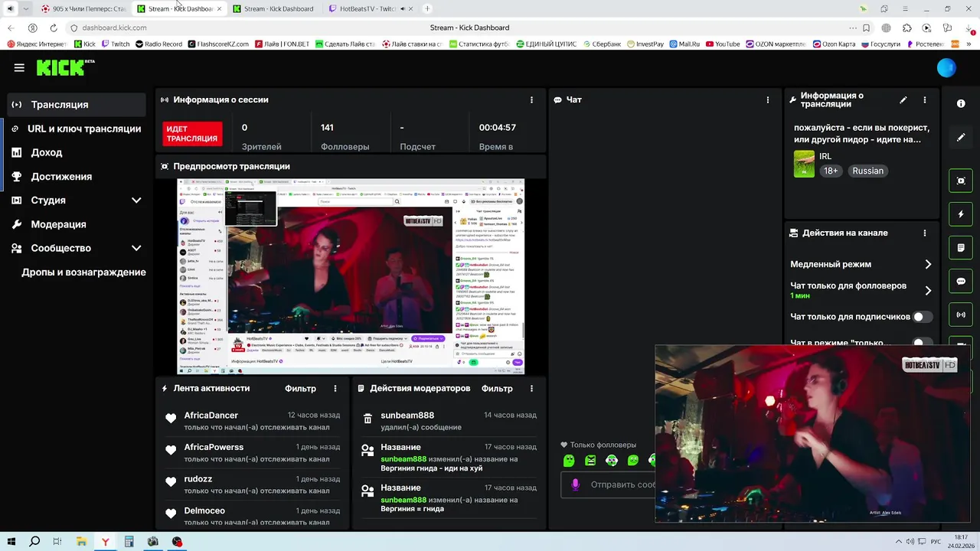Click the trash icon beside sunbeam888 deleted message
Viewport: 980px width, 551px height.
coord(367,419)
